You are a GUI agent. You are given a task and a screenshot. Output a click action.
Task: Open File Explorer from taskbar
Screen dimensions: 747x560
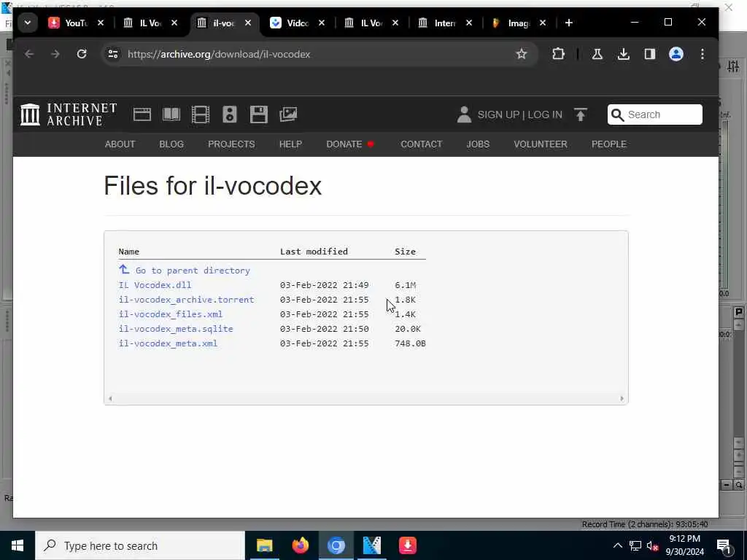click(x=264, y=545)
